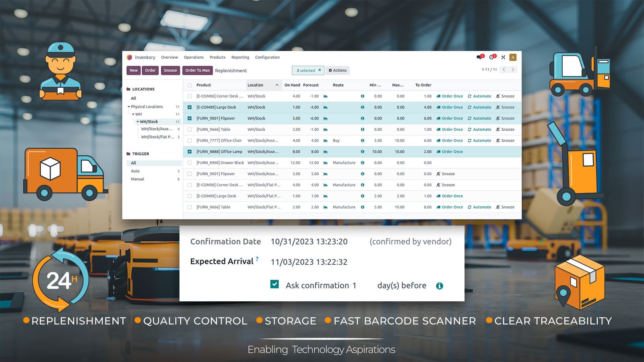Click the info icon on the Office Lamp row
644x362 pixels.
362,152
